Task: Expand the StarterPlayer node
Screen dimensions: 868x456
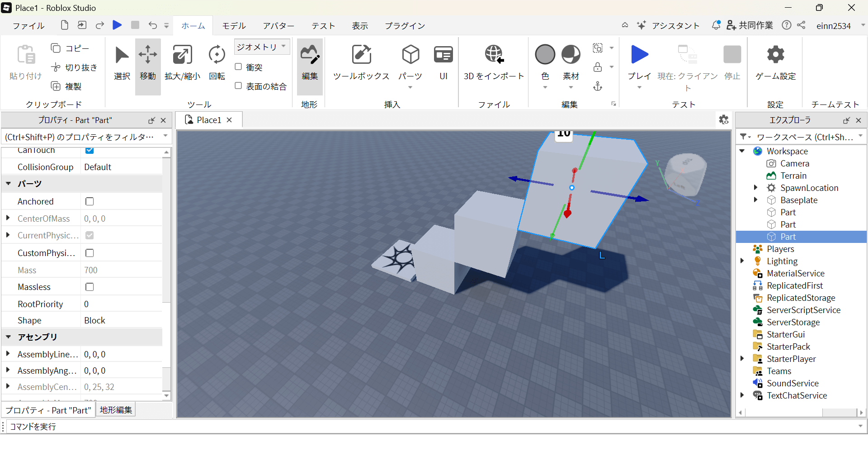Action: click(742, 358)
